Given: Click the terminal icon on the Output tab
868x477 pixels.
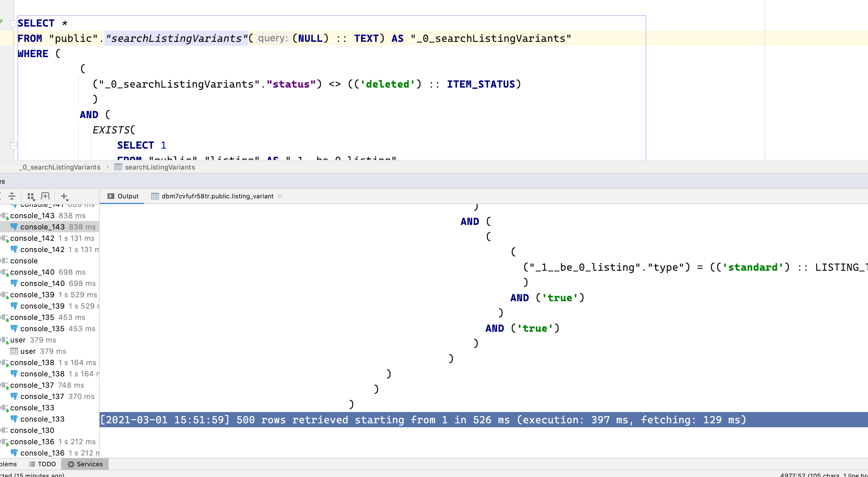Looking at the screenshot, I should coord(111,196).
